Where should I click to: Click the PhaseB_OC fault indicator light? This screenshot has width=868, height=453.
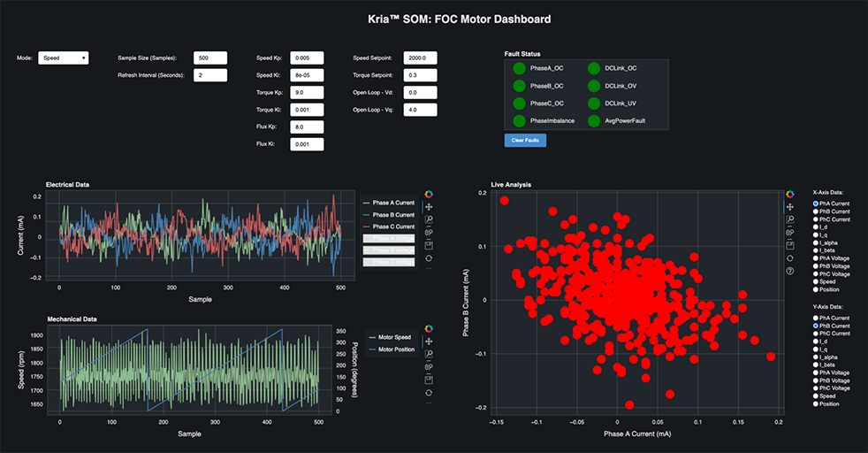coord(519,86)
